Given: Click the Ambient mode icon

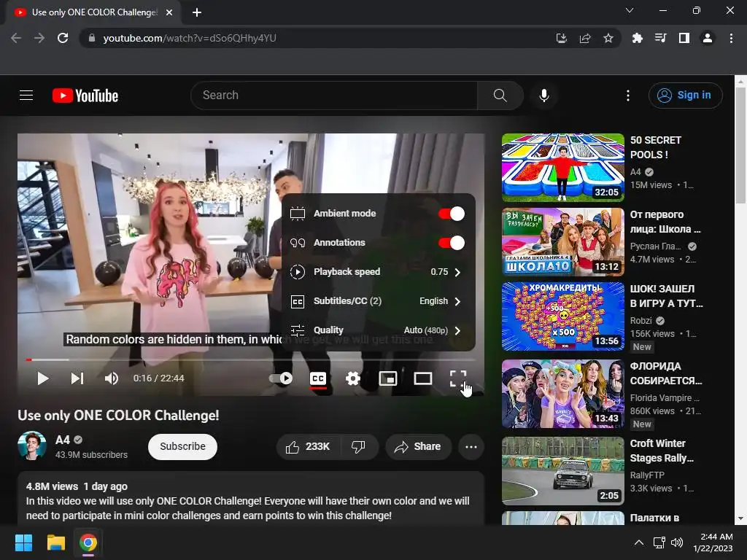Looking at the screenshot, I should (298, 214).
